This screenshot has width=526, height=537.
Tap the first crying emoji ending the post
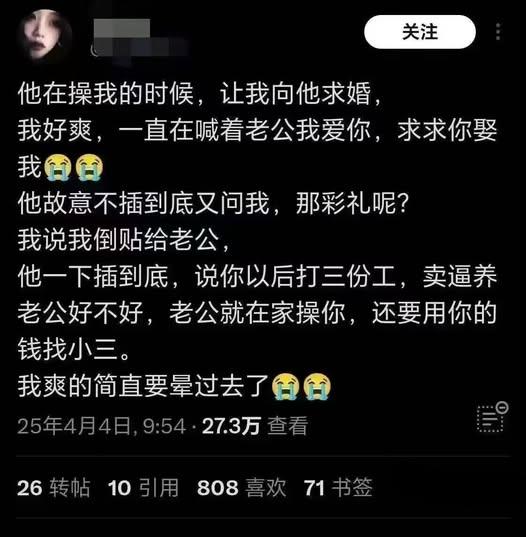coord(286,386)
